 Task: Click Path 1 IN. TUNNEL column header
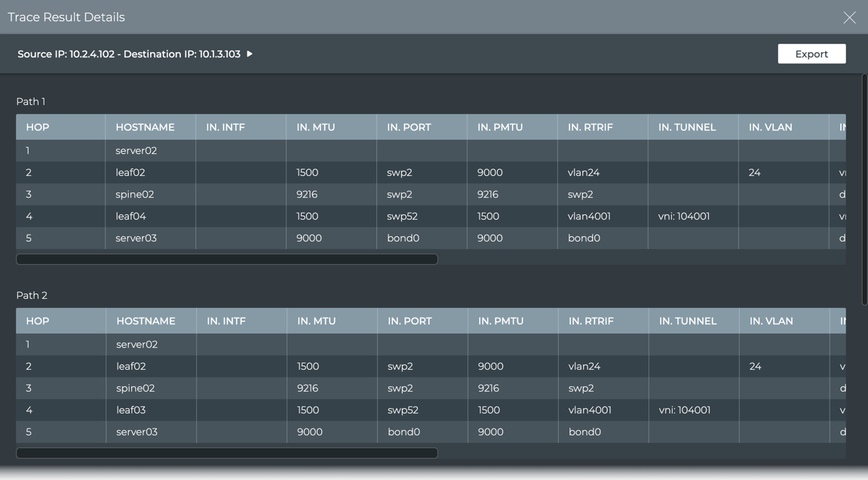[686, 127]
